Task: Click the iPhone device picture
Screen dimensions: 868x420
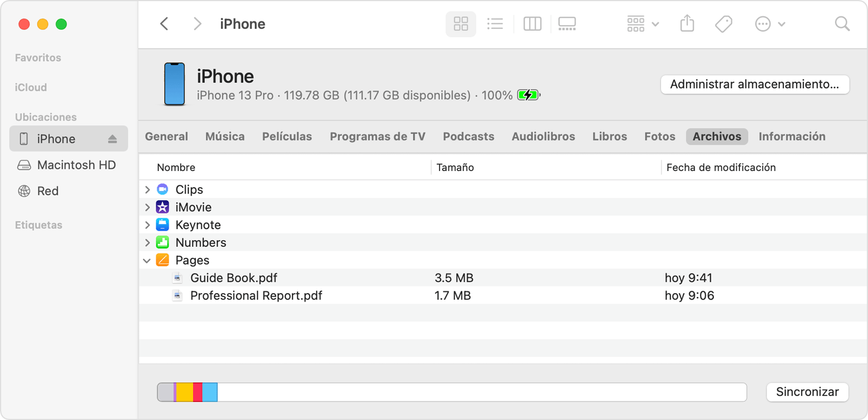Action: [174, 84]
